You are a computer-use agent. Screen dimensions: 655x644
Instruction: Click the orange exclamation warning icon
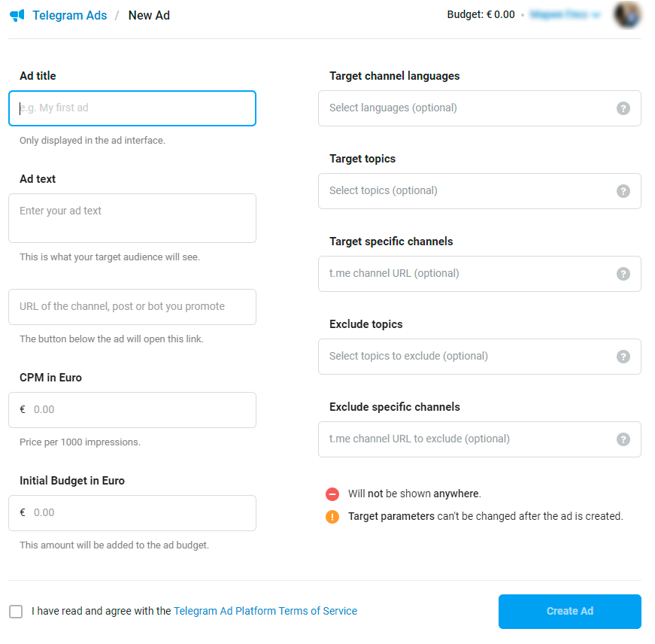[332, 517]
